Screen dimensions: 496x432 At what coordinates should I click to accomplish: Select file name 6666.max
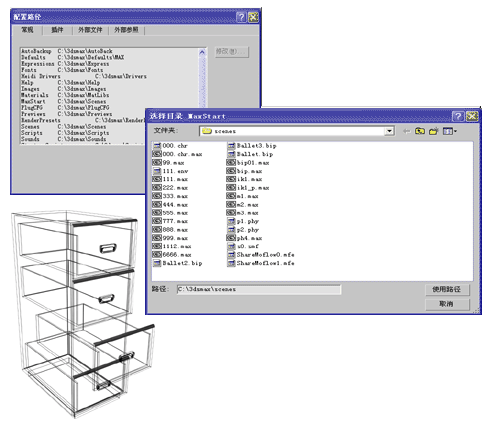coord(177,255)
